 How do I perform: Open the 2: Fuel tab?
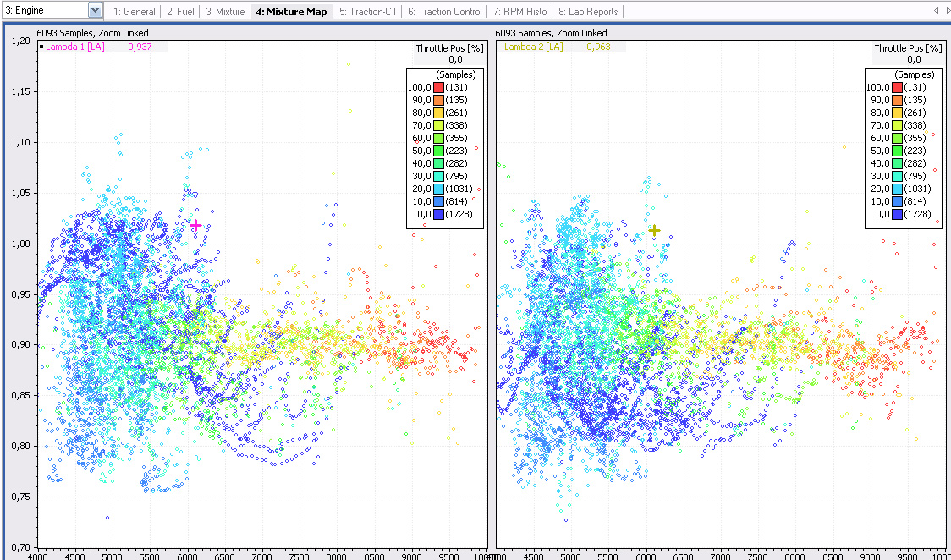182,12
